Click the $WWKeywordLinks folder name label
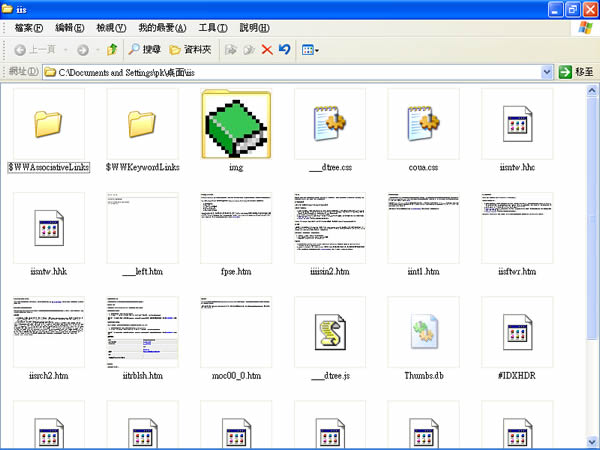This screenshot has height=450, width=600. (142, 167)
